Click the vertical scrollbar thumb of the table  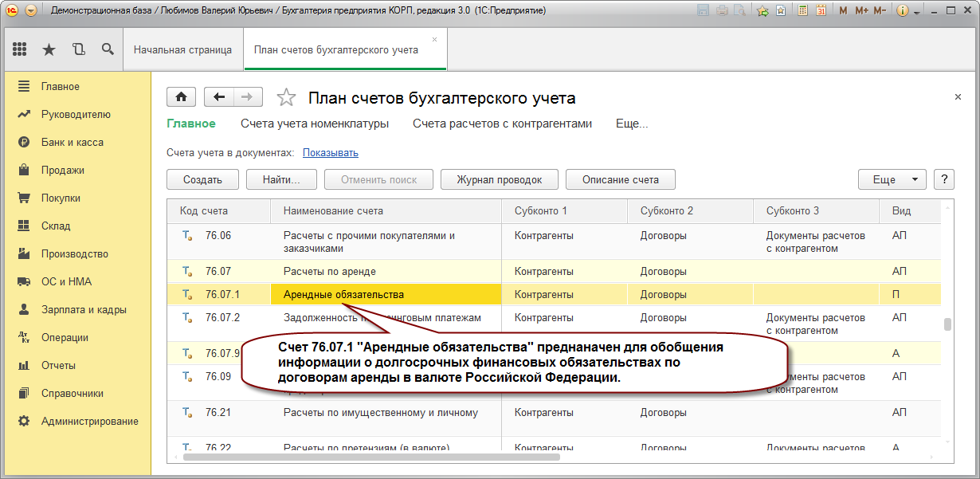point(947,324)
